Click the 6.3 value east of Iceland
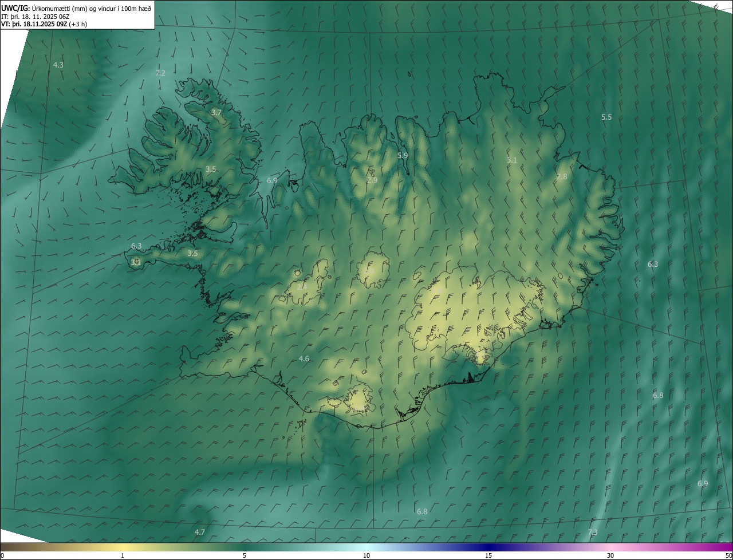Screen dimensions: 733x560 653,264
